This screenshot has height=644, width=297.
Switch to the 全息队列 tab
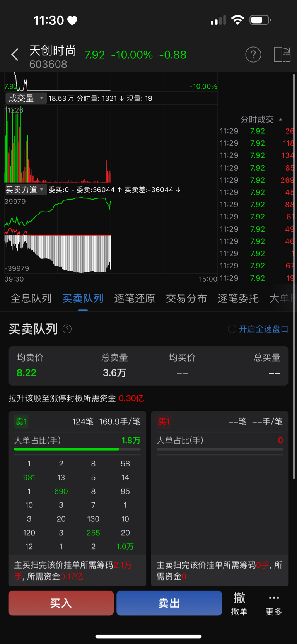[x=31, y=298]
